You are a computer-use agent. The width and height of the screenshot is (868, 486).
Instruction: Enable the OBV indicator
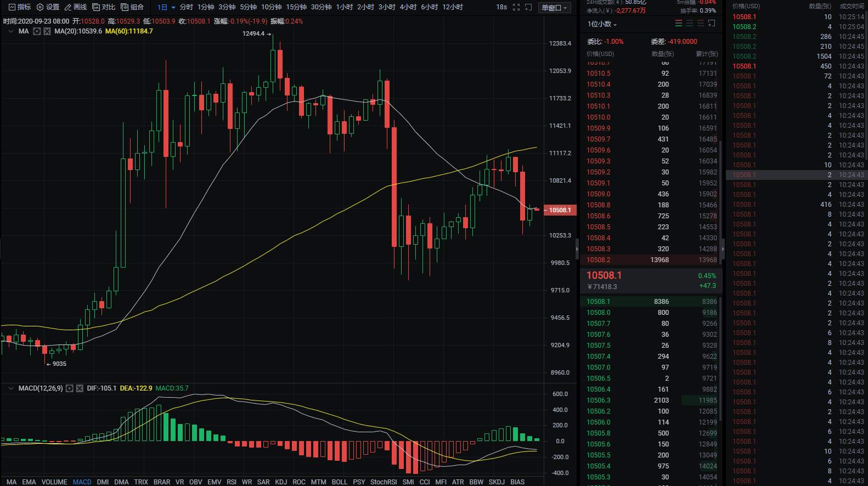195,482
